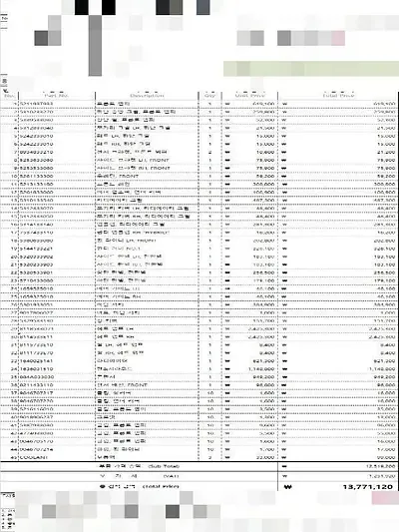The height and width of the screenshot is (532, 399).
Task: Select the Sub Total label cell
Action: tap(139, 466)
